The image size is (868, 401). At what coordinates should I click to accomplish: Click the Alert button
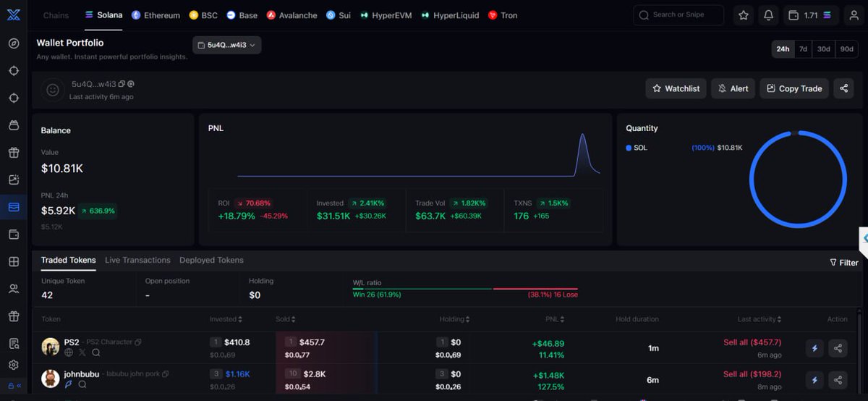pyautogui.click(x=733, y=88)
